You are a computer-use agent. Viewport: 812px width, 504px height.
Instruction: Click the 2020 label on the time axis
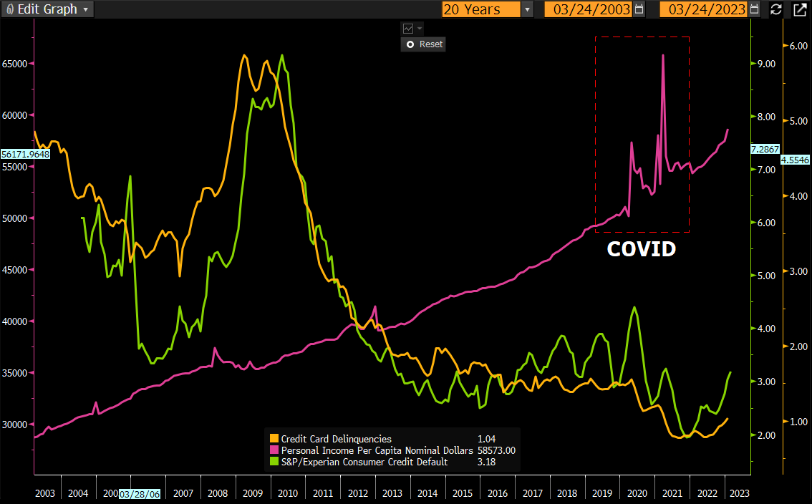click(x=637, y=493)
